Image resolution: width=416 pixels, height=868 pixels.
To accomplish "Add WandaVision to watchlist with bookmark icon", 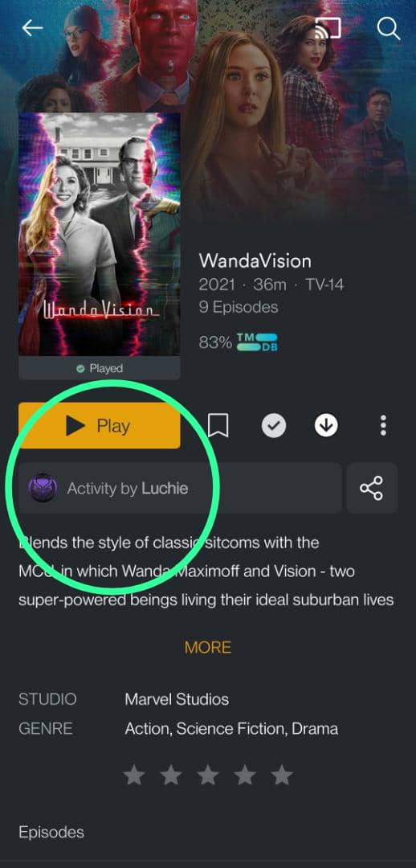I will tap(218, 426).
